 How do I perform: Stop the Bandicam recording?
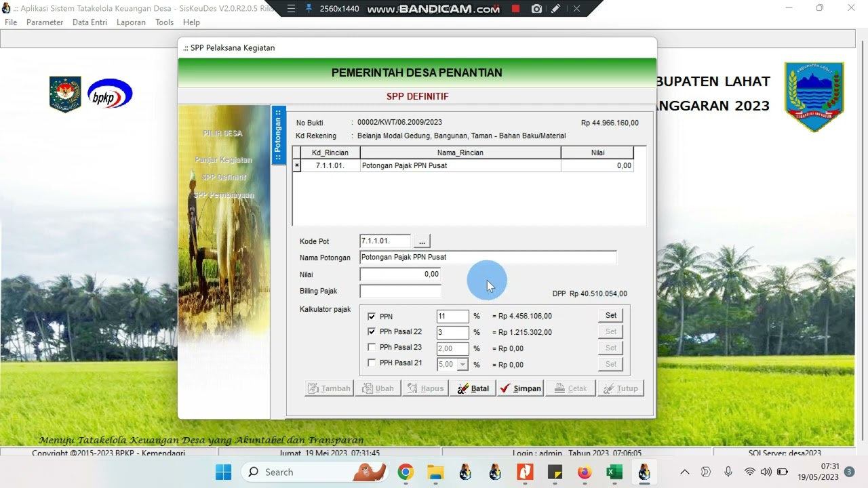pyautogui.click(x=515, y=9)
